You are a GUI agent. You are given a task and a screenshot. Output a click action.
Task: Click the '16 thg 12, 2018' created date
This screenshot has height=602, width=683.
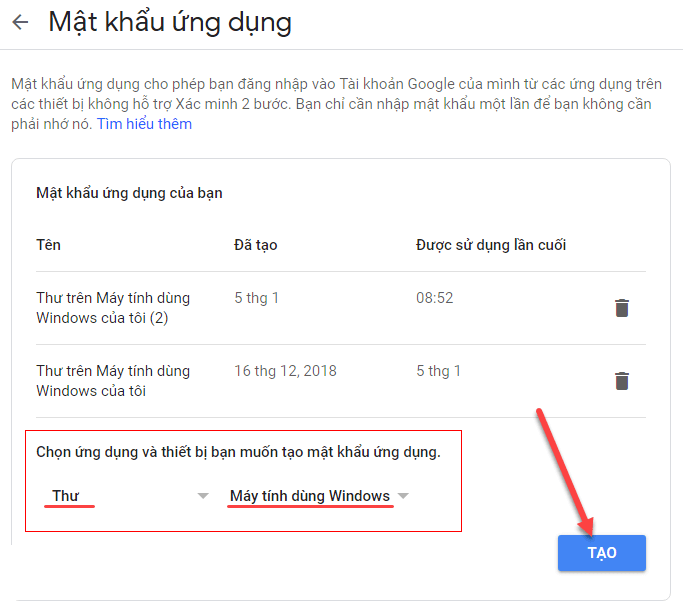(x=285, y=371)
